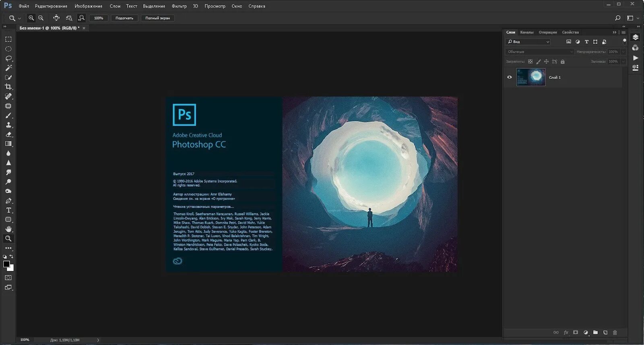Toggle resize windows to fit option
The width and height of the screenshot is (644, 345).
coord(56,18)
